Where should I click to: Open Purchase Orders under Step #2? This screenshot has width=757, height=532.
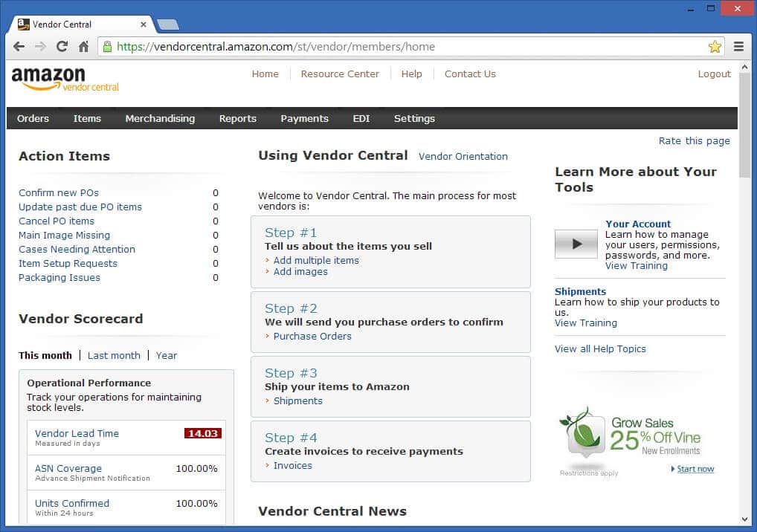[x=312, y=336]
